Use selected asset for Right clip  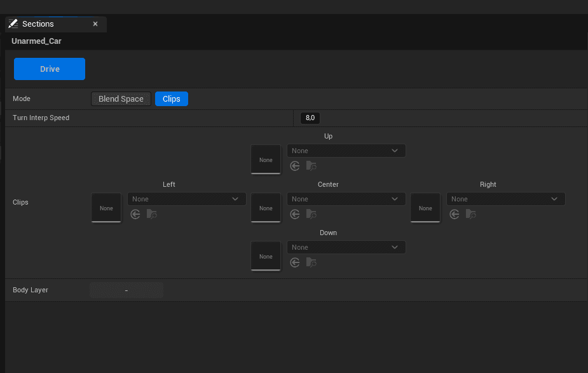455,214
